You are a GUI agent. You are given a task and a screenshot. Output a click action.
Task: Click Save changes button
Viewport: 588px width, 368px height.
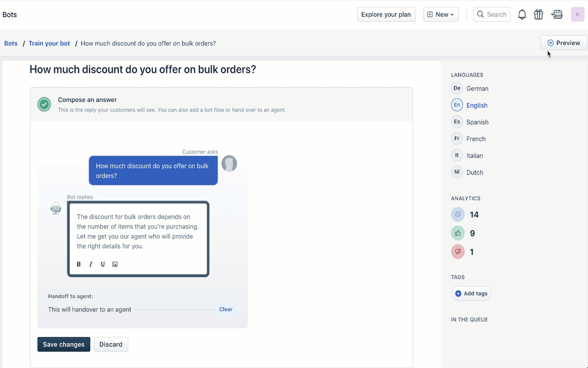point(64,344)
